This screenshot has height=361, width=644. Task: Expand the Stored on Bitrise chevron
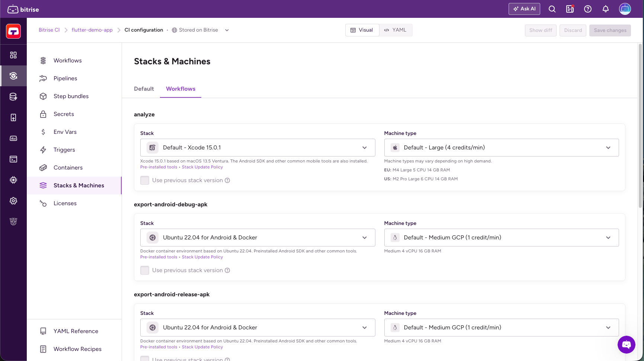pyautogui.click(x=227, y=30)
